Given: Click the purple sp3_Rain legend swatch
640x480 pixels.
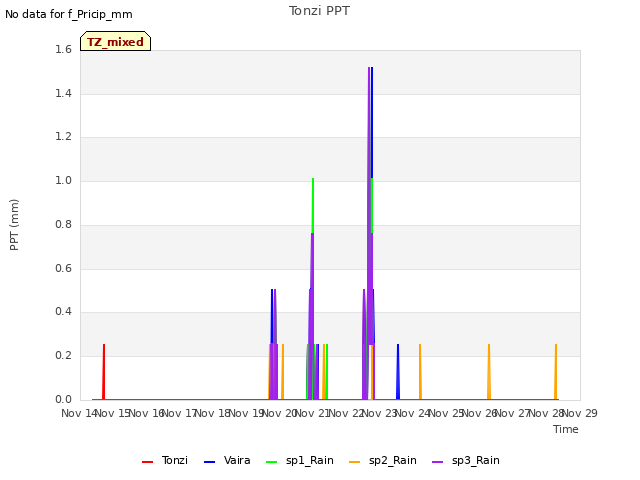Looking at the screenshot, I should pos(437,462).
